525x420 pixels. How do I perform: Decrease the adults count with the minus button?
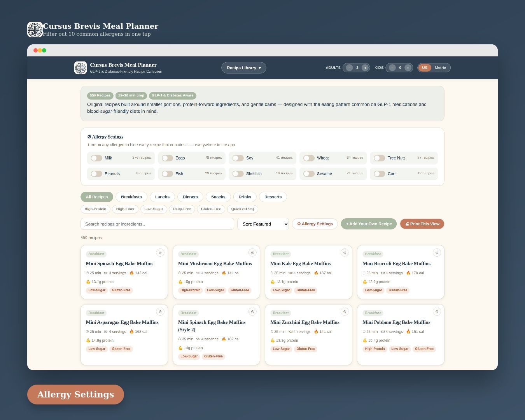pyautogui.click(x=349, y=68)
